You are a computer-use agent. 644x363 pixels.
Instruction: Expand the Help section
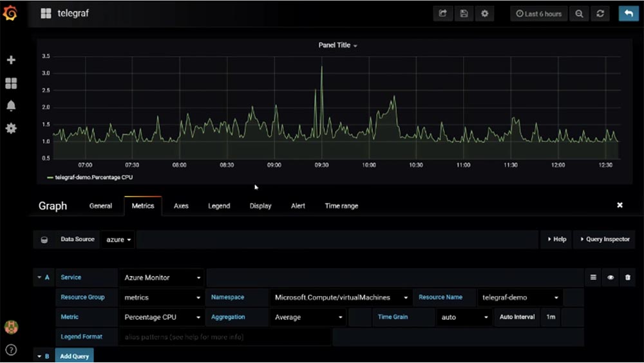coord(556,239)
